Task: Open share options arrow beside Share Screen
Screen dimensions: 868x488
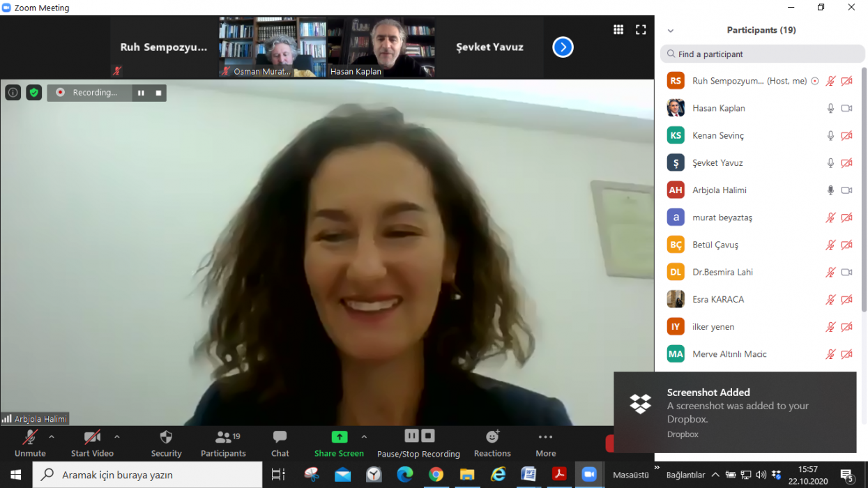Action: pyautogui.click(x=364, y=437)
